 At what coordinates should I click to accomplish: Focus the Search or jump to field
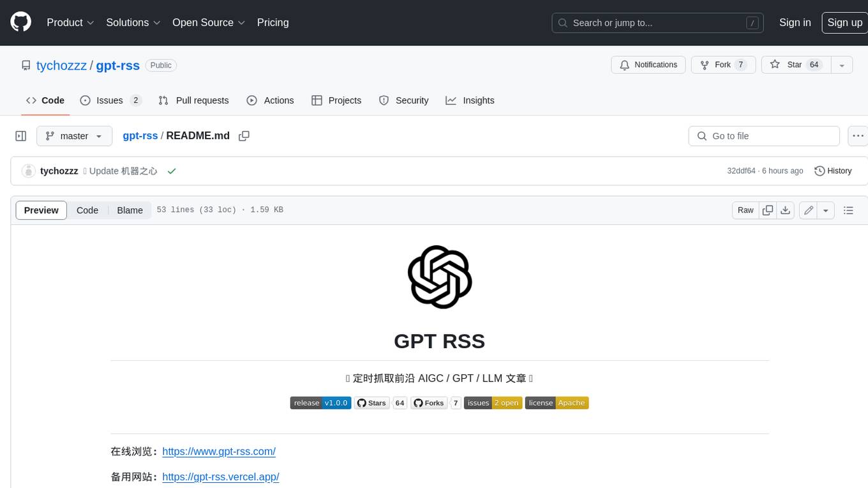(x=658, y=22)
